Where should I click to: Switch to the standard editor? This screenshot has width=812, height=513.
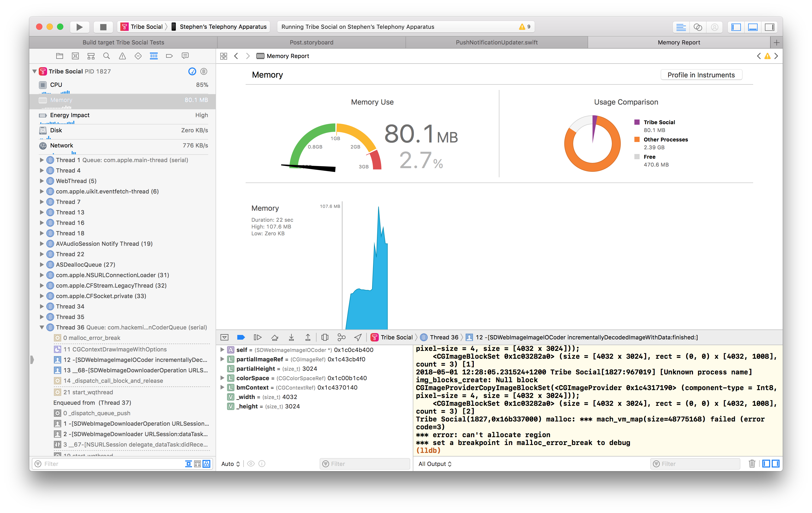[x=681, y=27]
